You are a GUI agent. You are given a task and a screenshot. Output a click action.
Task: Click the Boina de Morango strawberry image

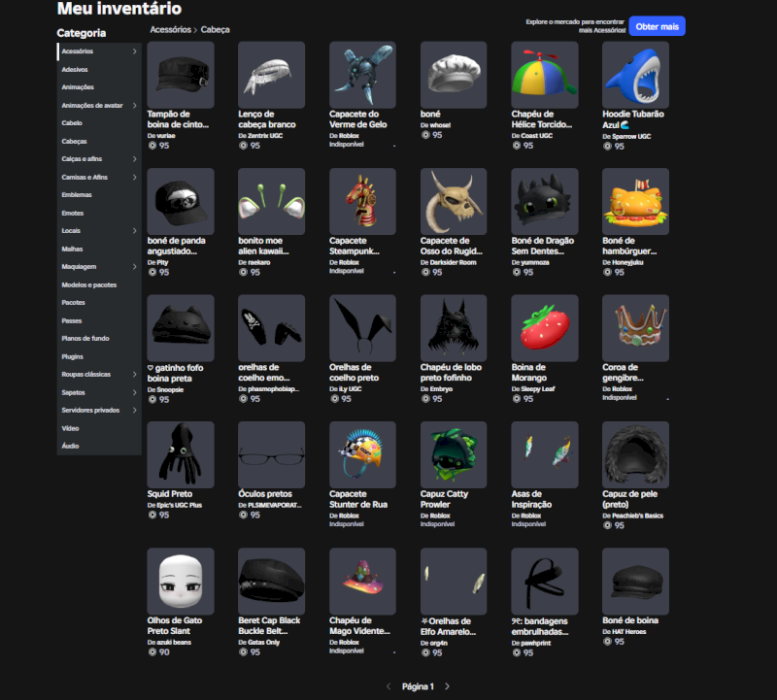[545, 328]
